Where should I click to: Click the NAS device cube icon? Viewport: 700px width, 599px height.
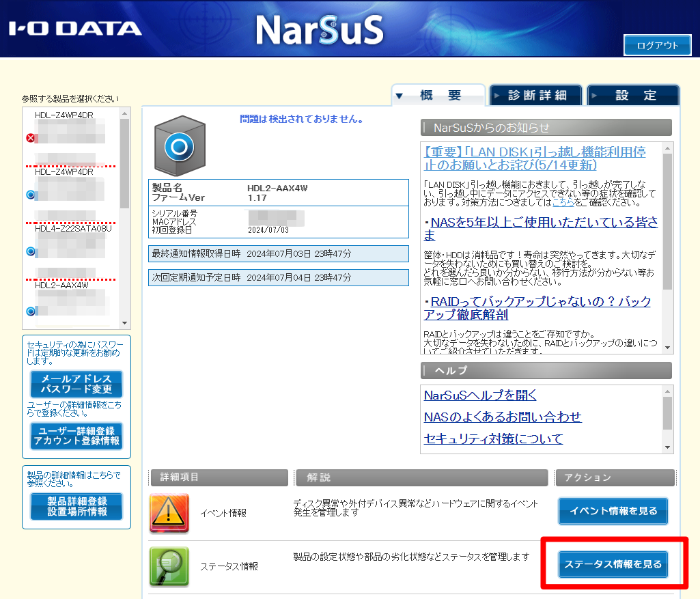[179, 145]
